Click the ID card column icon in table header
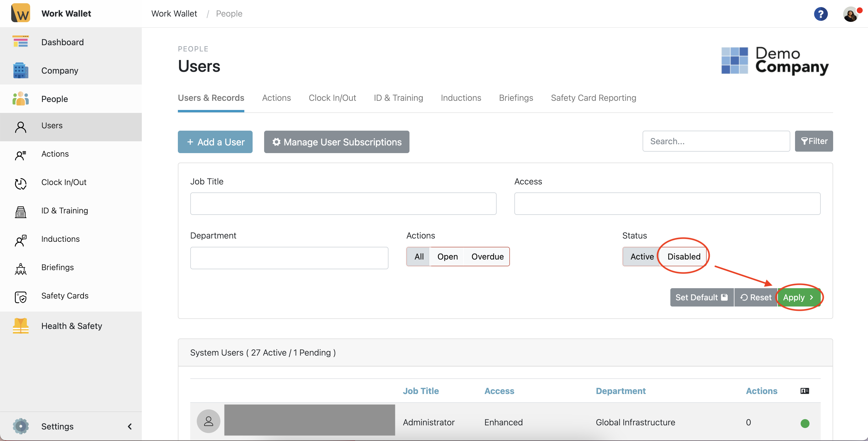 [x=805, y=391]
